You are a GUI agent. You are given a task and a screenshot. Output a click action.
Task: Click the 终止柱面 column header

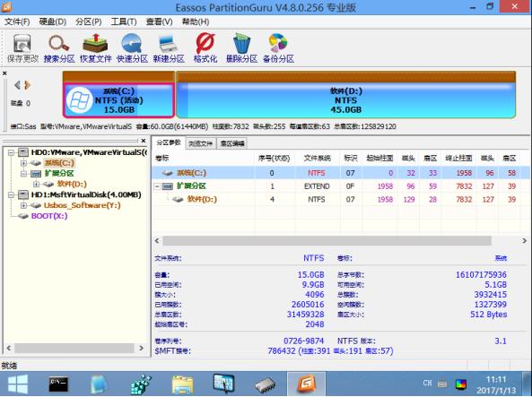coord(458,158)
